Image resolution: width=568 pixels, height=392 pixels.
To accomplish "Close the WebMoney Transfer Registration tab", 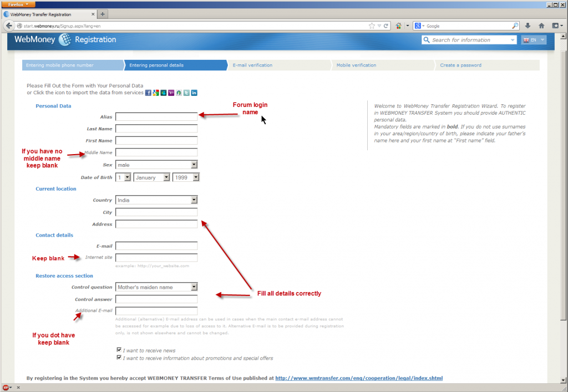I will pos(93,14).
